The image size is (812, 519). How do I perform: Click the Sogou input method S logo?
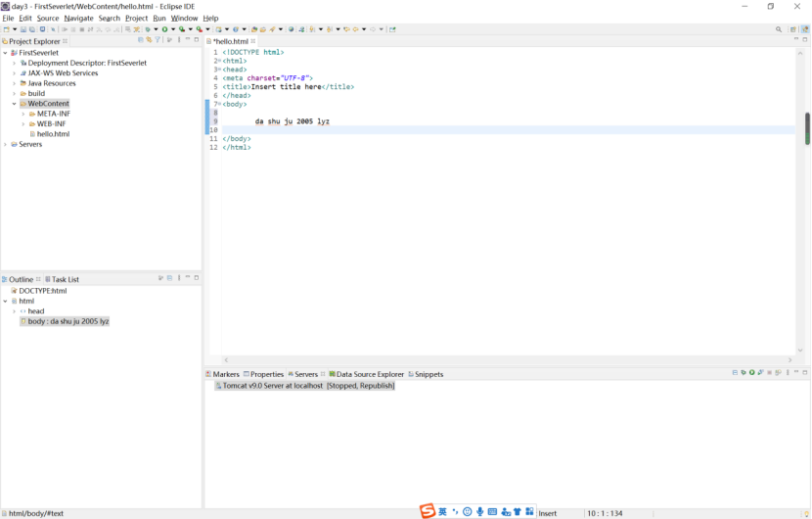[428, 511]
